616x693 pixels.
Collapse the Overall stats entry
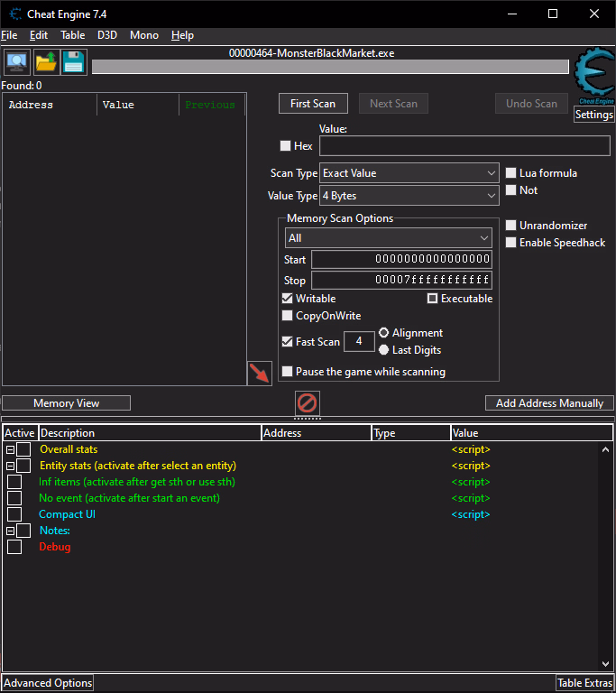(x=10, y=450)
